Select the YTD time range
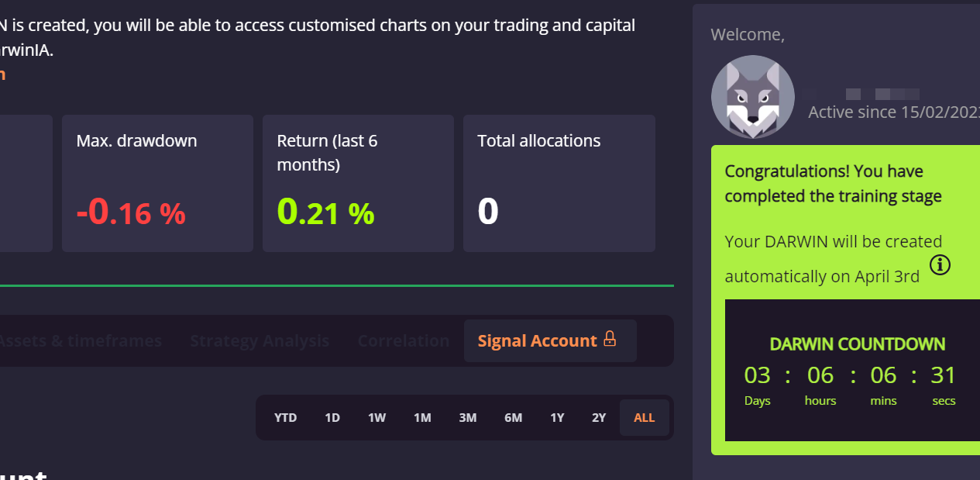This screenshot has height=480, width=980. coord(286,417)
